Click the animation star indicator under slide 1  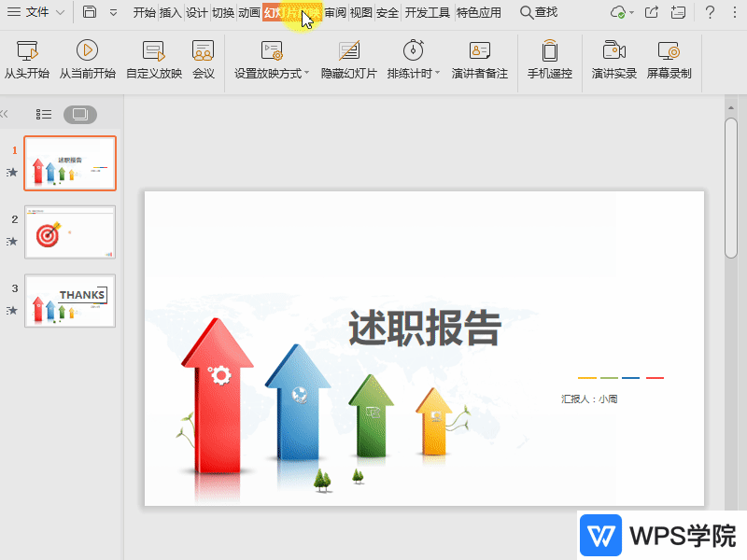[12, 172]
